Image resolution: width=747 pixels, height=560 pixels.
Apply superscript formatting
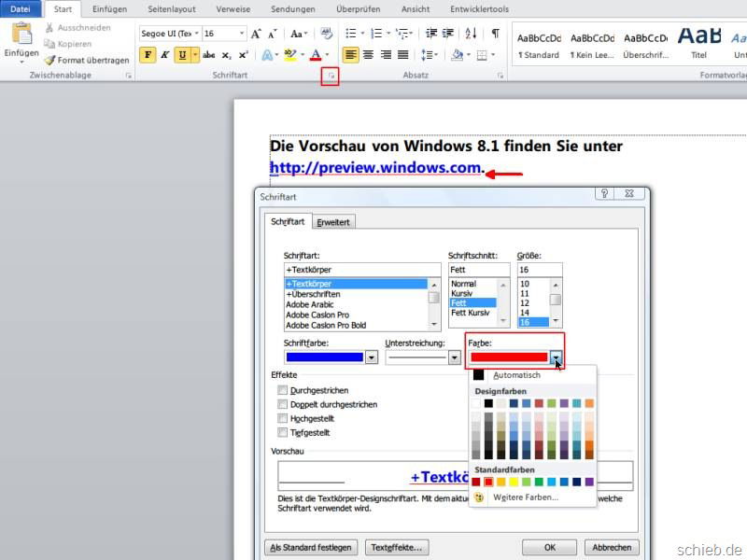point(244,55)
